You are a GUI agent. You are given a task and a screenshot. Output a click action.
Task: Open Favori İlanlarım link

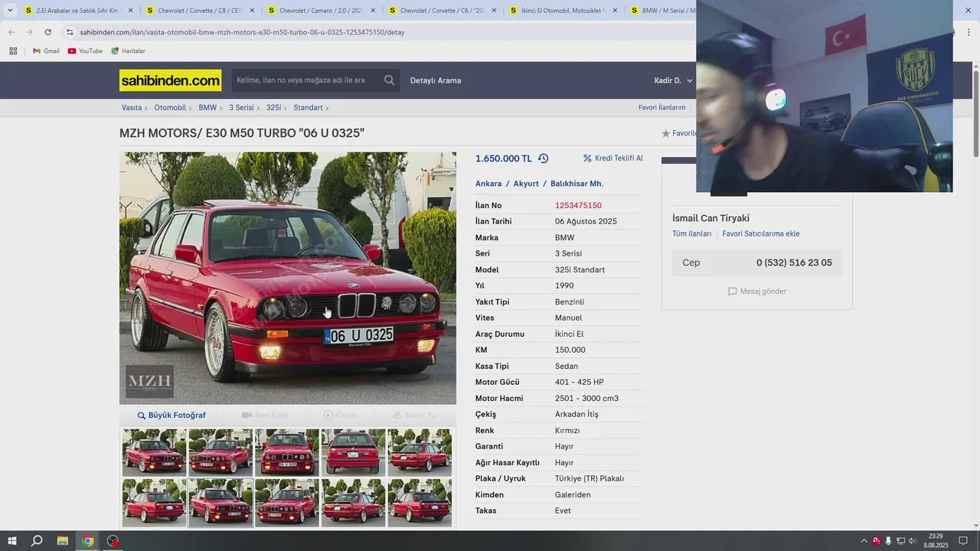pos(661,108)
